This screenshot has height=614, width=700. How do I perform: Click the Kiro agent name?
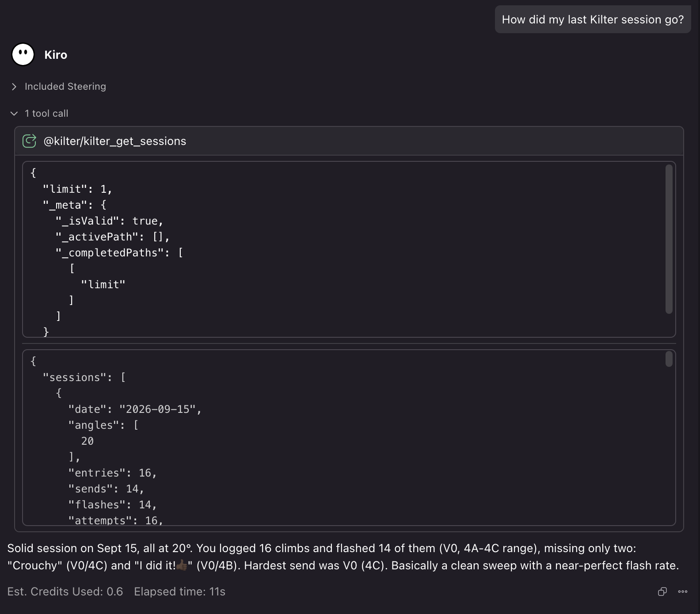click(x=56, y=55)
